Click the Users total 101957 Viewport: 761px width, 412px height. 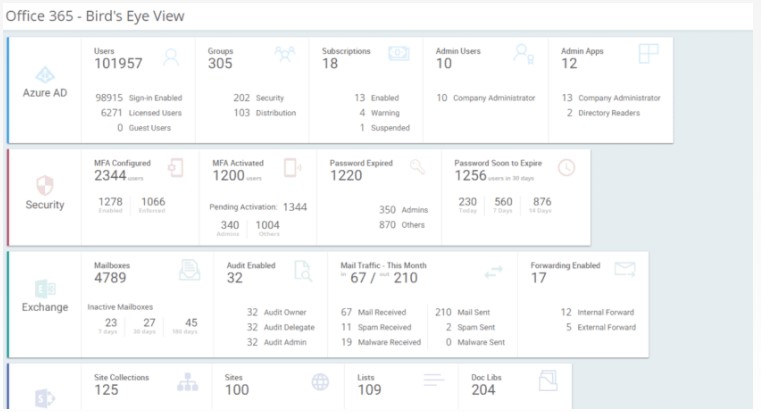[x=118, y=64]
